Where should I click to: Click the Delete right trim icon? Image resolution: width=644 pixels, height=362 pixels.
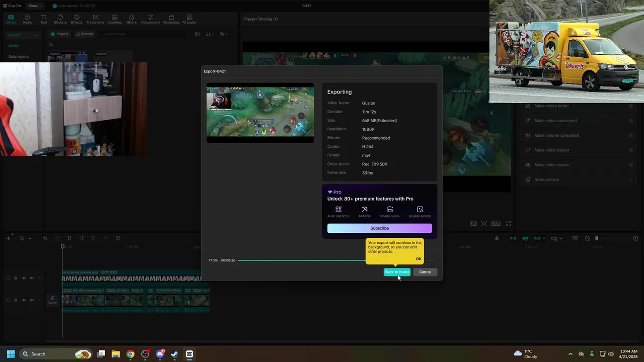tap(94, 238)
